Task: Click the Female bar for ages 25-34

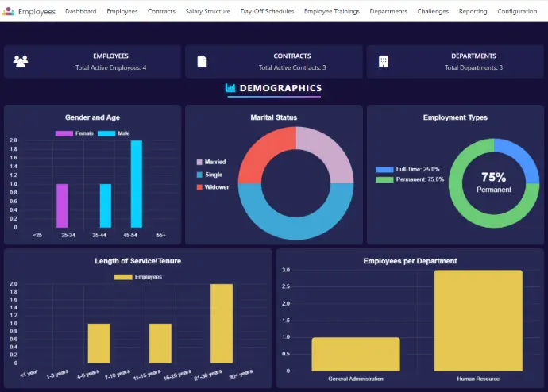Action: click(x=62, y=206)
